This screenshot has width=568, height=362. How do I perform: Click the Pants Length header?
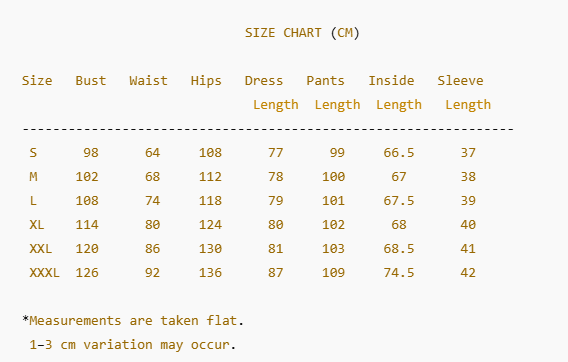pyautogui.click(x=333, y=93)
